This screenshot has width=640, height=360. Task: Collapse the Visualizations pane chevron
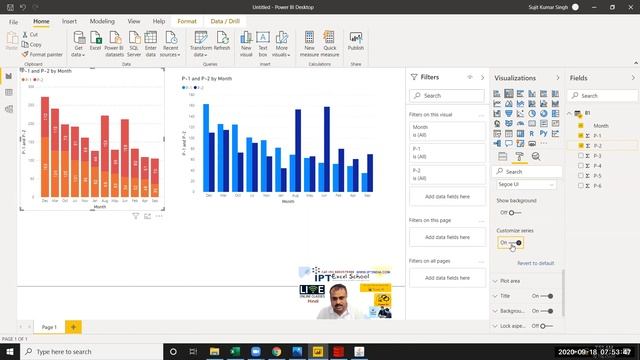click(x=558, y=78)
